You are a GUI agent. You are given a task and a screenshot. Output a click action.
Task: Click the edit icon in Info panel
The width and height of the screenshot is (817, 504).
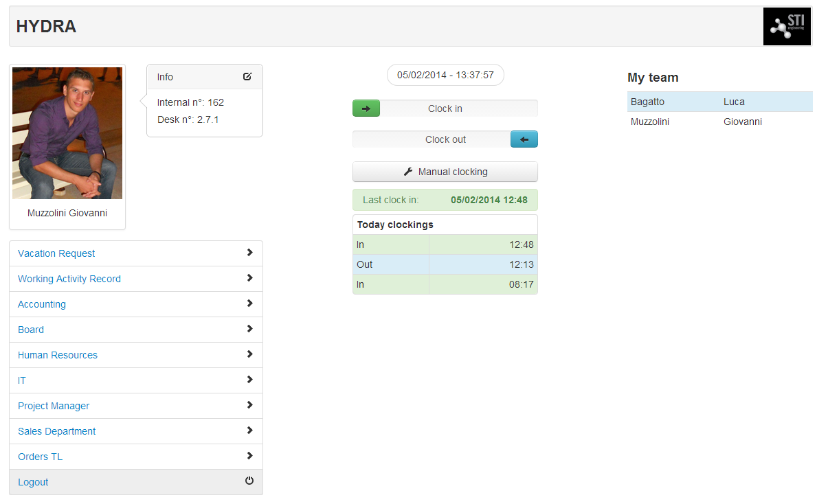tap(247, 77)
